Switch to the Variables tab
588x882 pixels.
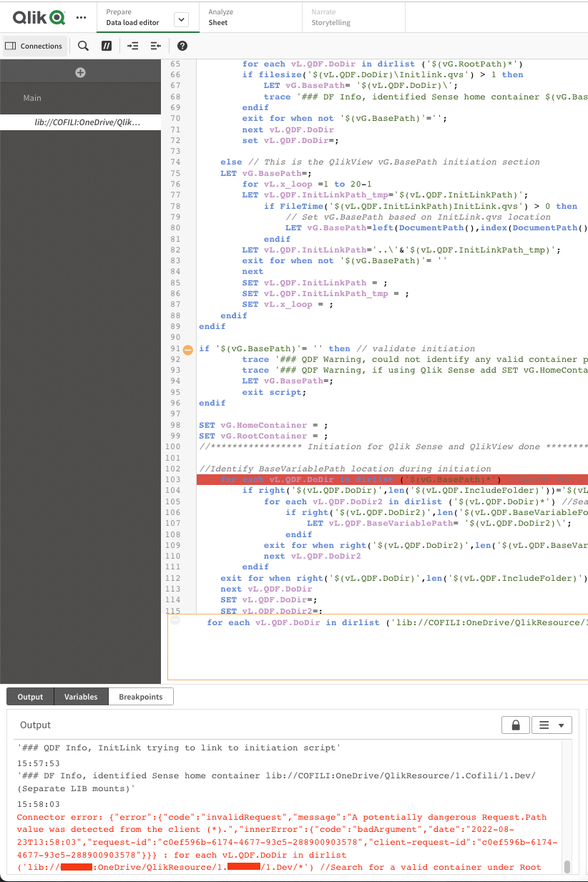(x=82, y=696)
